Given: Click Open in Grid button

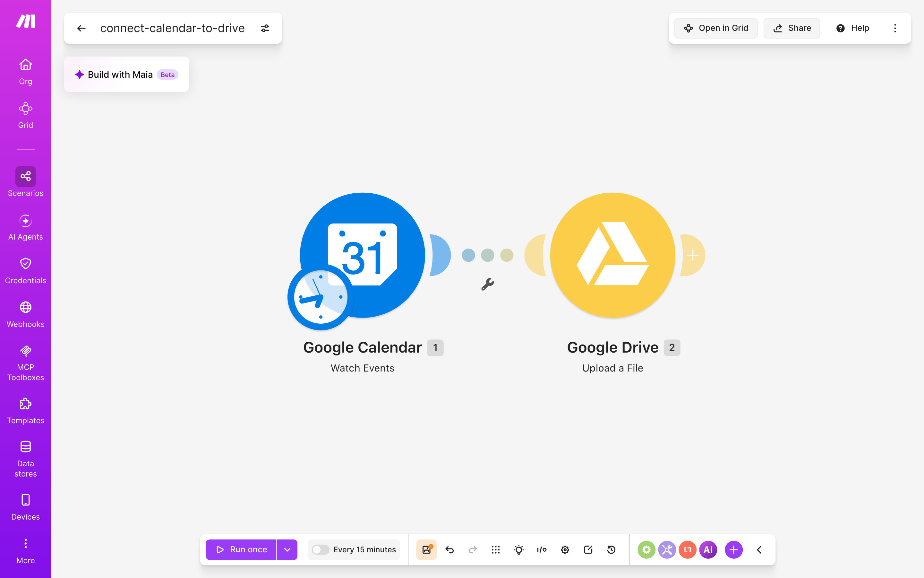Looking at the screenshot, I should 716,28.
